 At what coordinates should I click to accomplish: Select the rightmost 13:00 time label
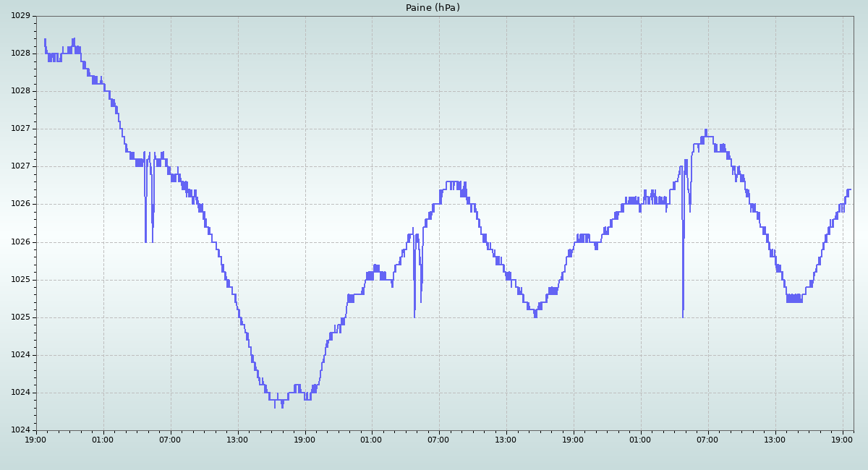775,439
